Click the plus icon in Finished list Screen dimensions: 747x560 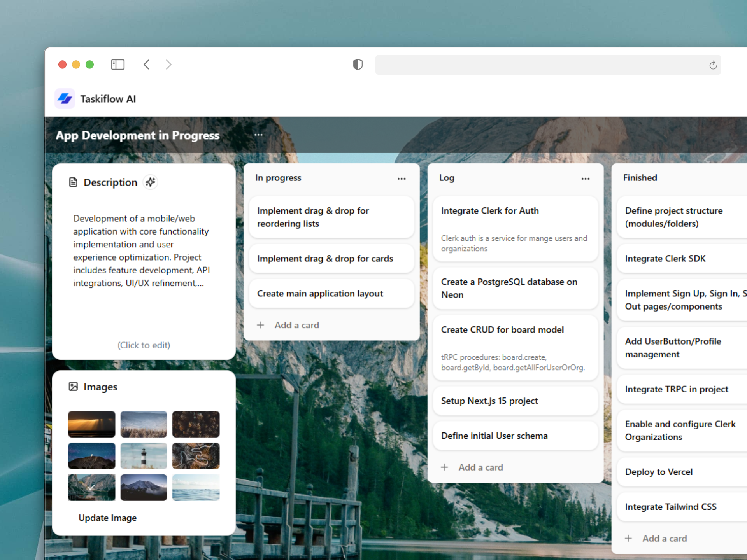pyautogui.click(x=628, y=539)
